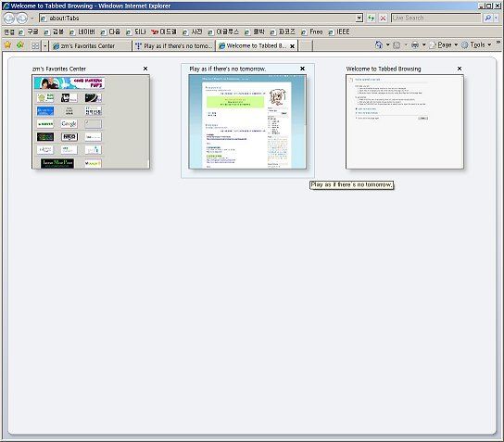Open the recent pages dropdown beside Forward
The width and height of the screenshot is (504, 442).
[x=31, y=19]
